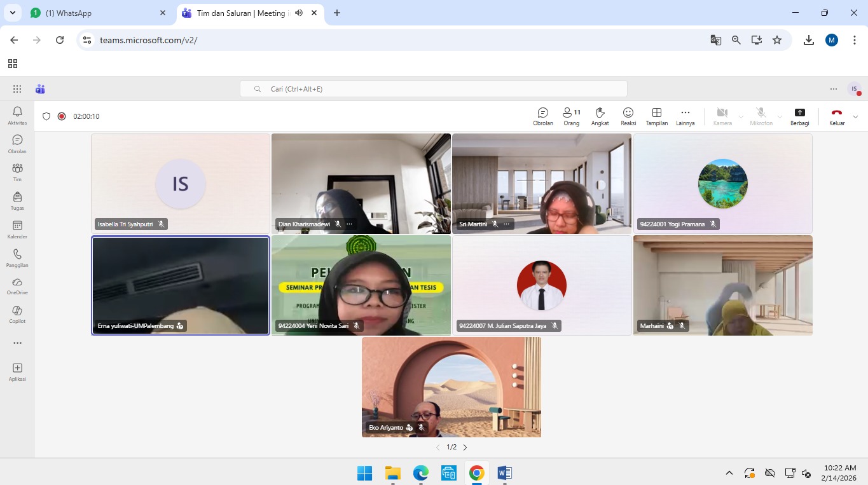Screen dimensions: 868x485
Task: Click the Cari search box
Action: 433,89
